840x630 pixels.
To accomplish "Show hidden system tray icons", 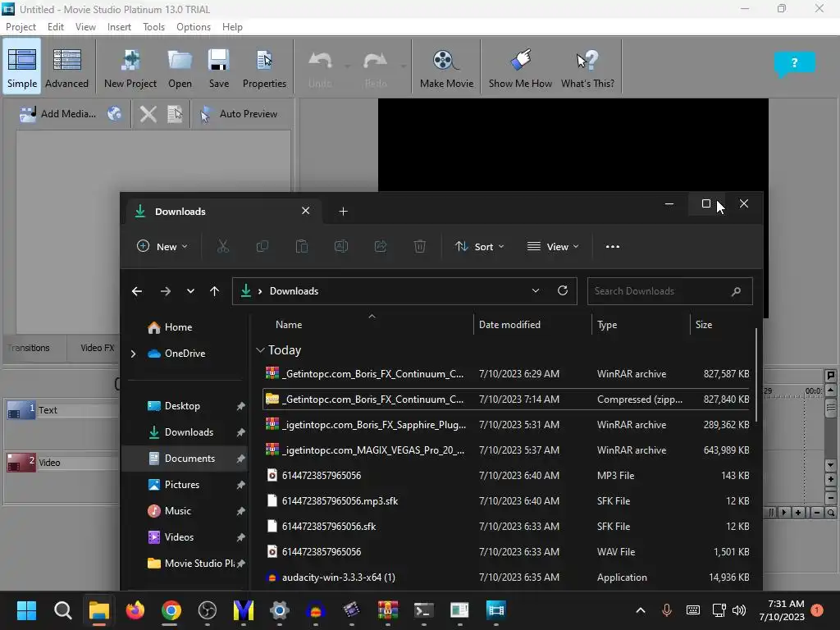I will coord(640,610).
